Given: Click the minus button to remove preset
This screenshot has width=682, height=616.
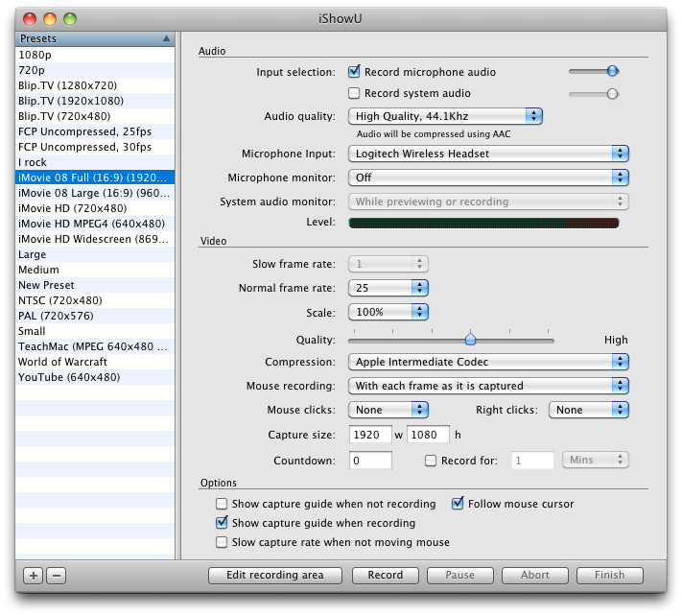Looking at the screenshot, I should click(x=56, y=576).
